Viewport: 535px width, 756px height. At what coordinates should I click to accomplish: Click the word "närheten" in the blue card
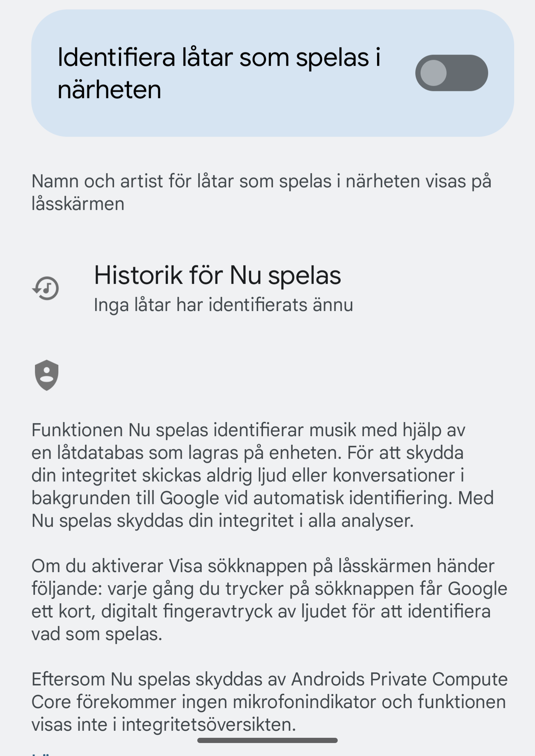point(109,90)
